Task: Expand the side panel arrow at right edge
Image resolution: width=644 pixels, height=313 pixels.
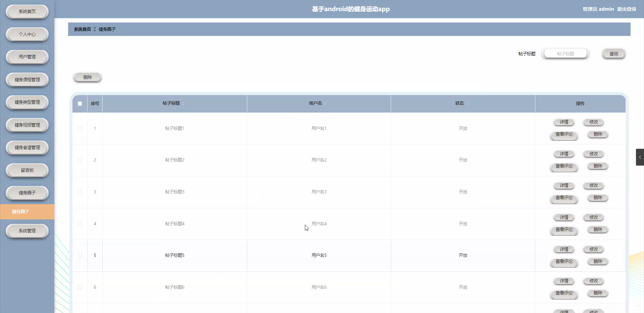Action: coord(640,157)
